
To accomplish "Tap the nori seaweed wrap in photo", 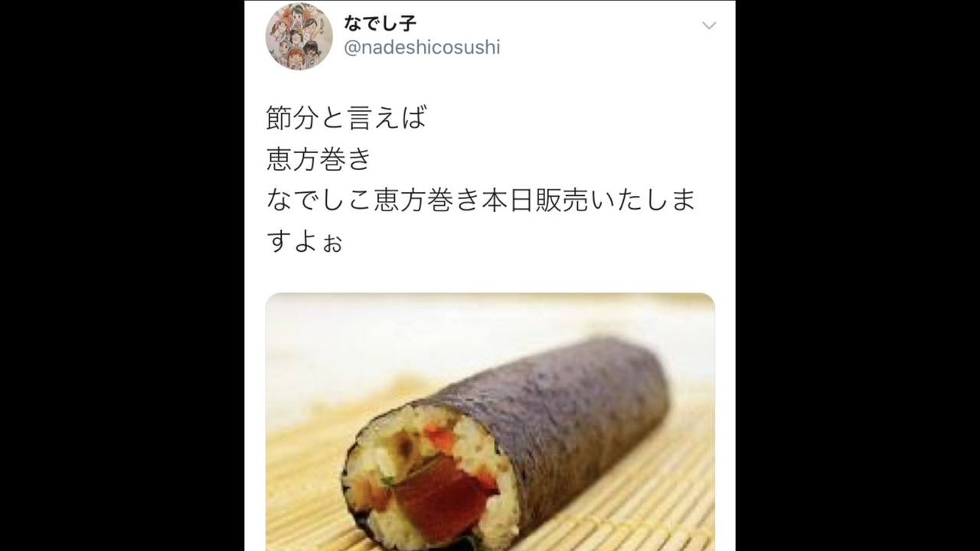I will click(x=559, y=413).
